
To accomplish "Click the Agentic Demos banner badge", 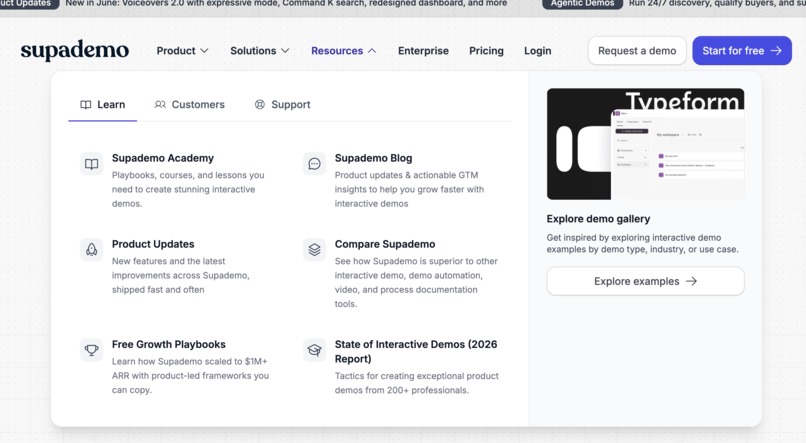I will click(x=582, y=4).
